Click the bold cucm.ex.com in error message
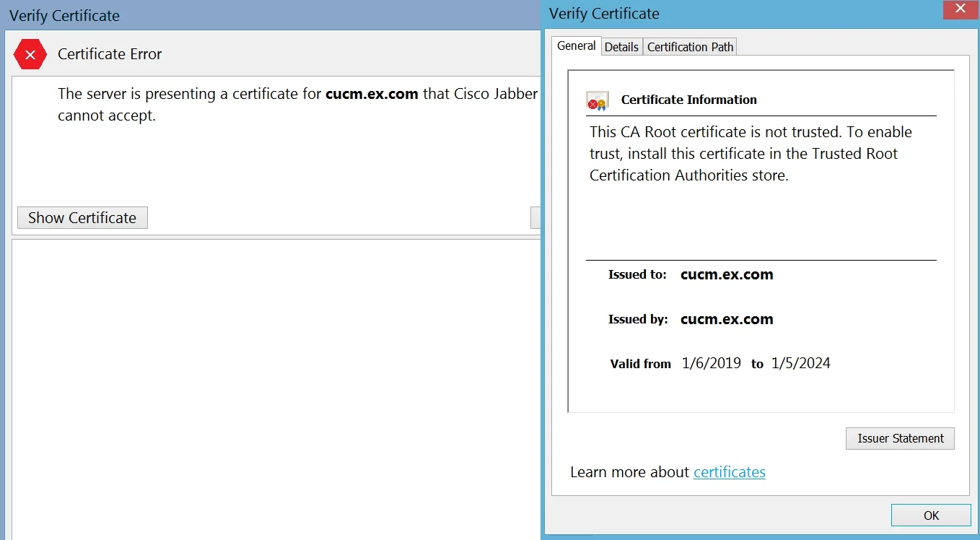 click(x=372, y=94)
